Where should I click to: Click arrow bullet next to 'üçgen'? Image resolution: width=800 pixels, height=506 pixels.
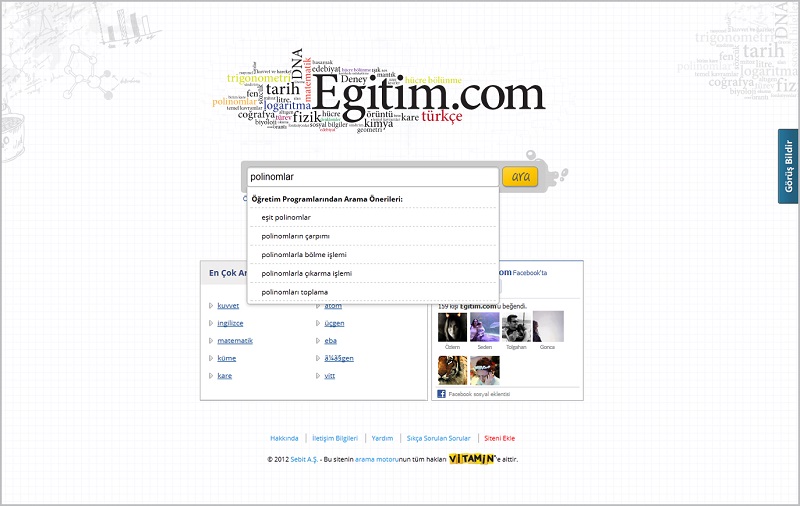[x=318, y=323]
